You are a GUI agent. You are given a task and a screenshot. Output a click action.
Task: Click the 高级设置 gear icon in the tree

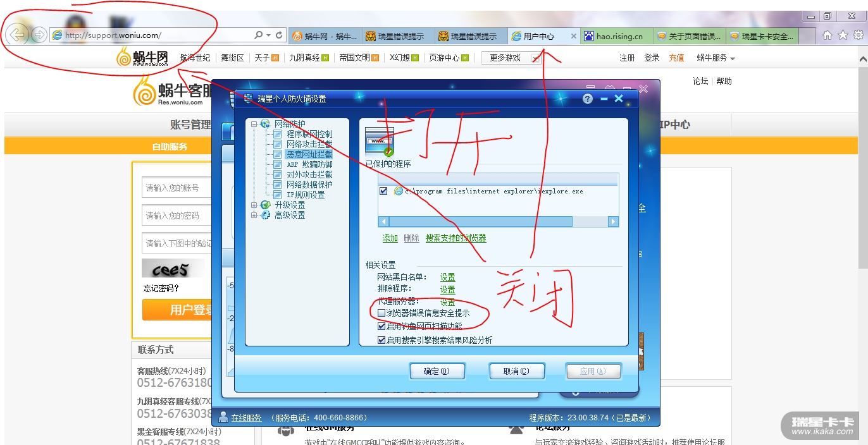click(x=265, y=215)
